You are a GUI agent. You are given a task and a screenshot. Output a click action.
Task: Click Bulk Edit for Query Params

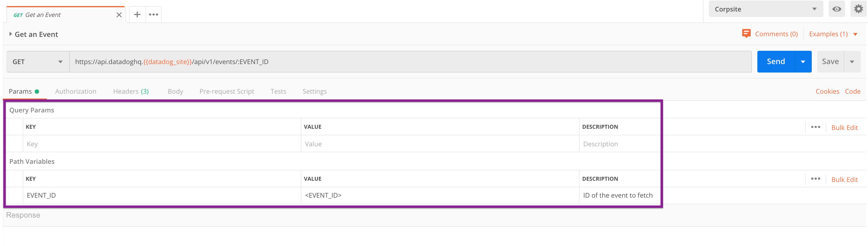[x=844, y=128]
